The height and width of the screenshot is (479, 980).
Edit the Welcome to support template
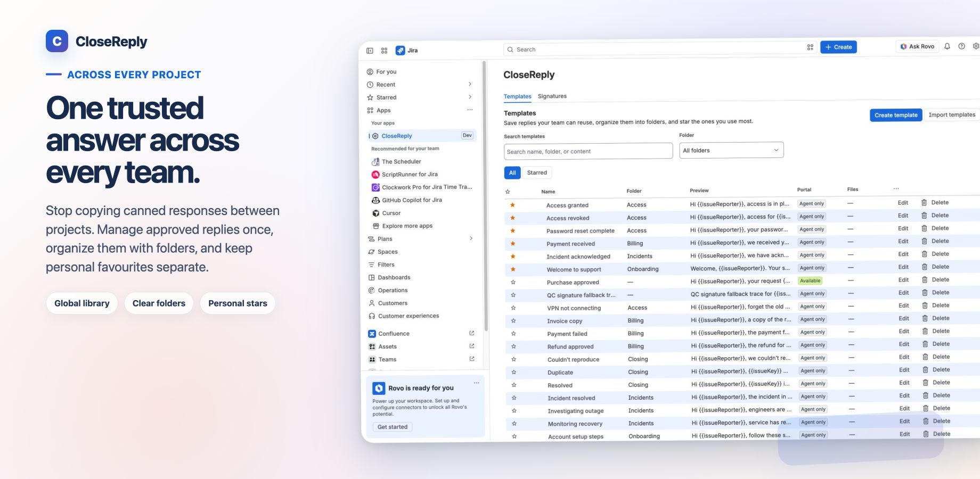(903, 267)
